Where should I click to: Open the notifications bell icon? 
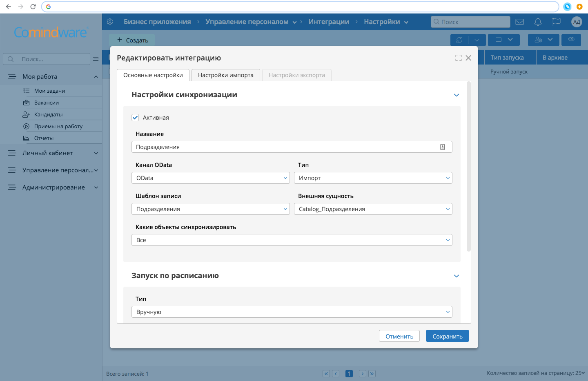(538, 22)
